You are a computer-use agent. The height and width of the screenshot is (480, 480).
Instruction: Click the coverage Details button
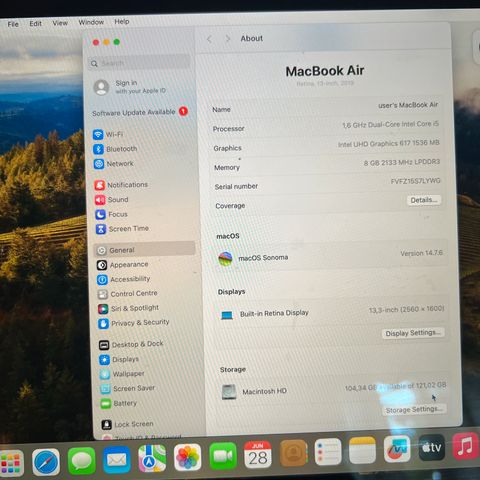[x=424, y=200]
